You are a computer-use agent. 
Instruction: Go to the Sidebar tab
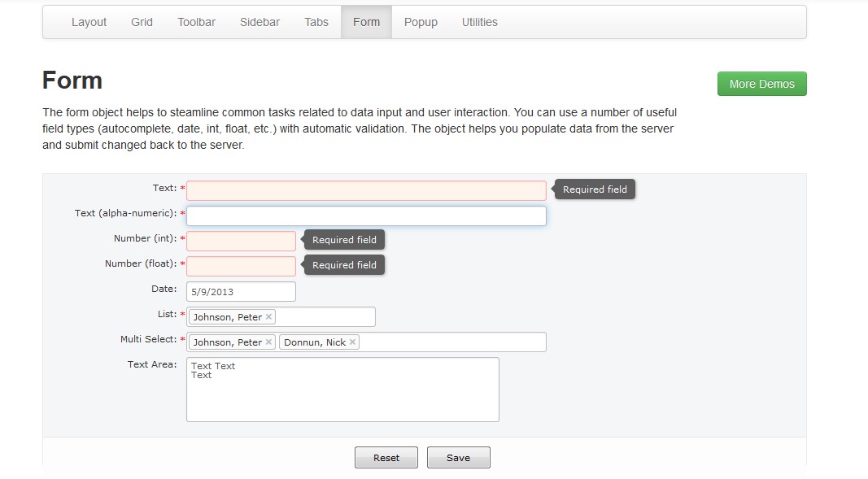[x=260, y=22]
